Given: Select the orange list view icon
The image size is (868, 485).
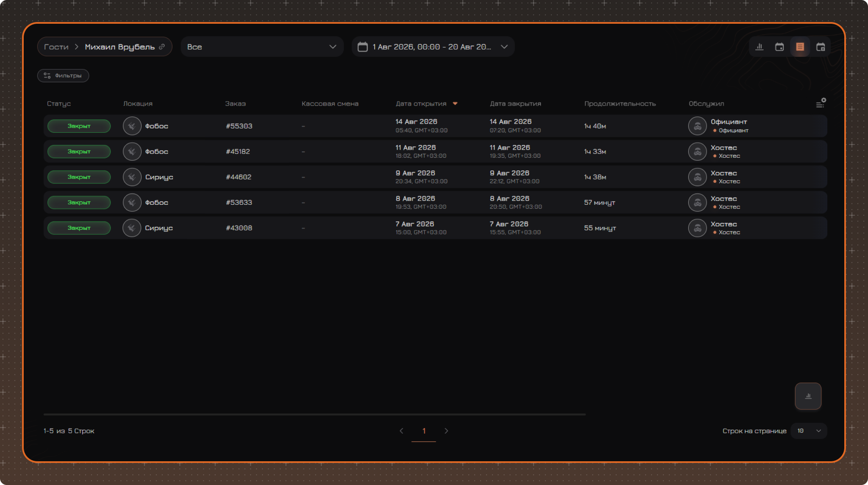Looking at the screenshot, I should (x=800, y=47).
